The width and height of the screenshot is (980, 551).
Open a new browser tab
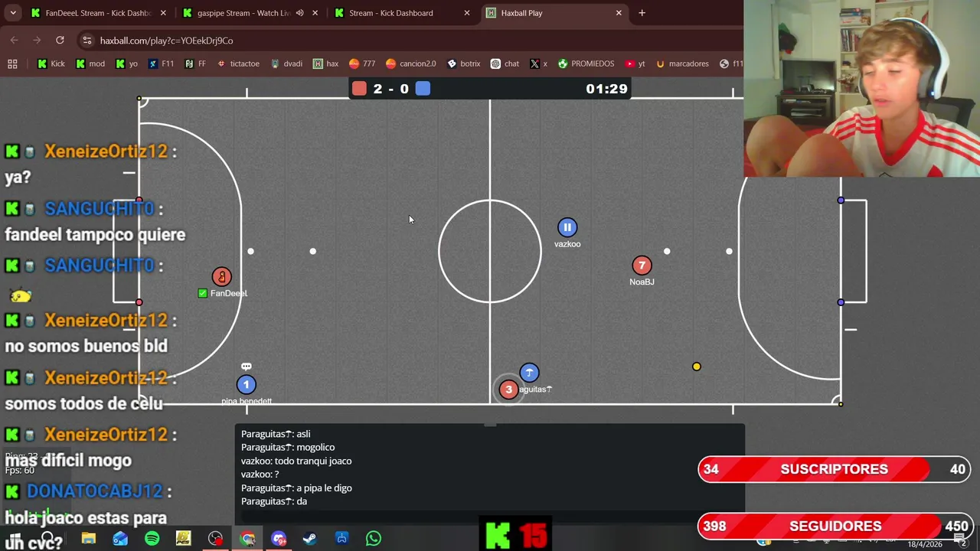tap(642, 13)
